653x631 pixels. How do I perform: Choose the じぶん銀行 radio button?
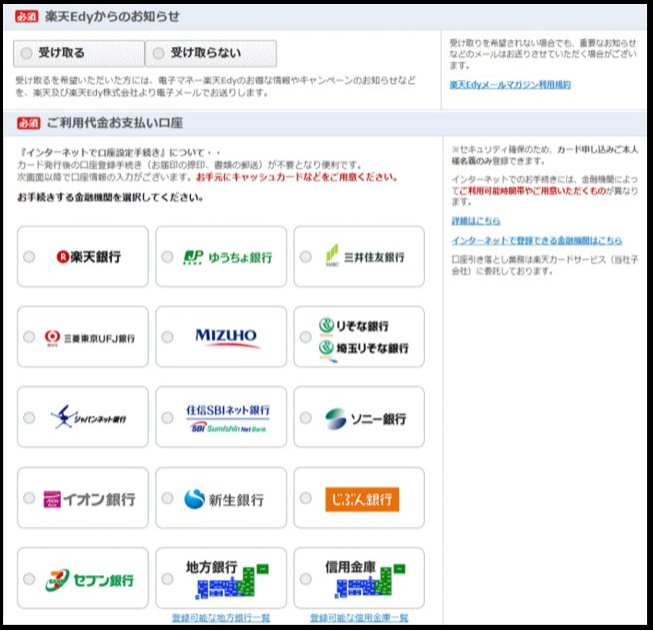(x=306, y=498)
